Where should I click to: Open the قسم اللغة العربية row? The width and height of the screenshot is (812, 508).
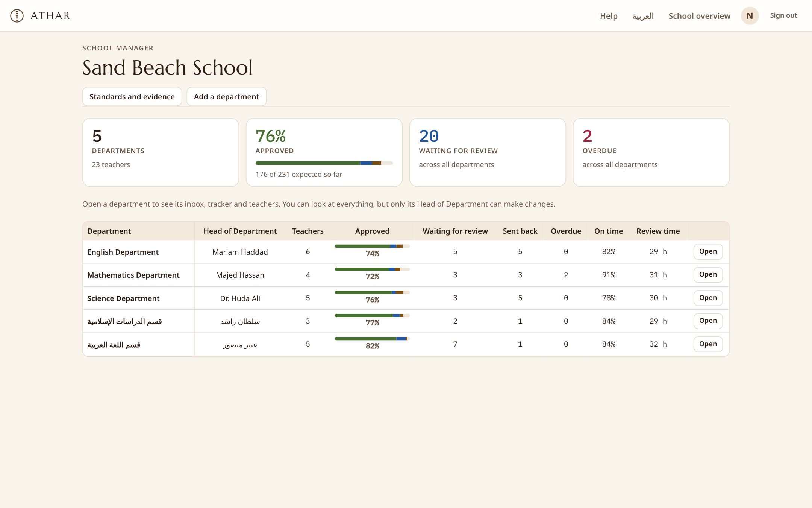click(x=708, y=344)
